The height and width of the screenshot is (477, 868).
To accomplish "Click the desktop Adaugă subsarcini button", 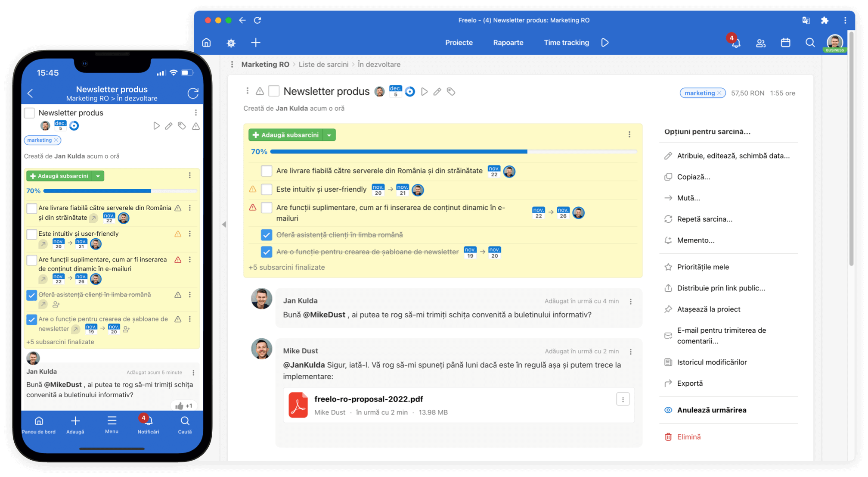I will click(x=286, y=135).
